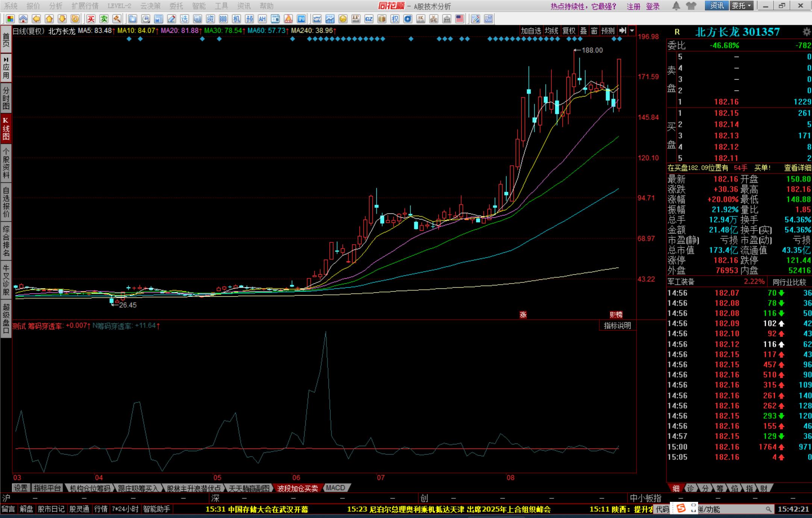This screenshot has height=518, width=812.
Task: Toggle 均线 moving average display
Action: point(551,31)
